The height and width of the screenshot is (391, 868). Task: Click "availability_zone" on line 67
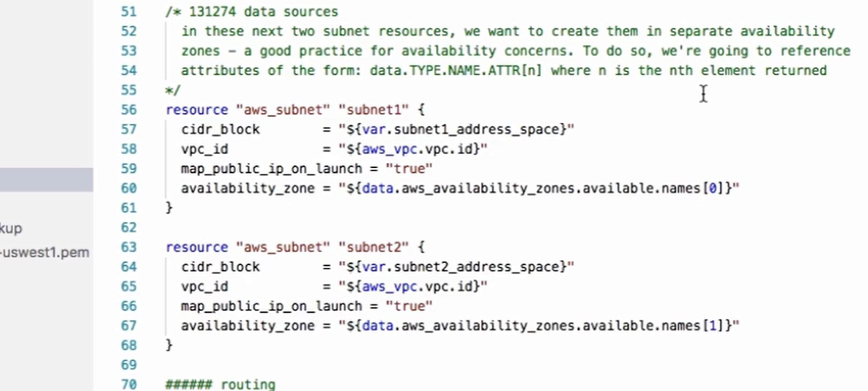[247, 326]
